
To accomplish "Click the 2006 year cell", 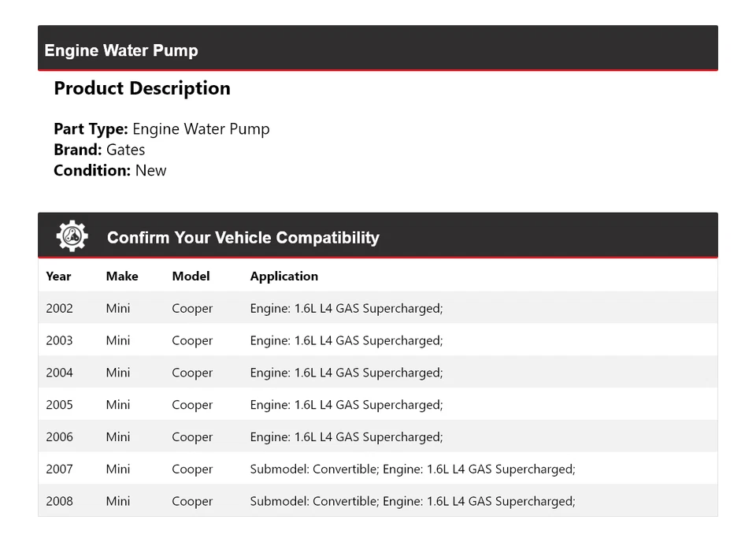I will tap(59, 437).
